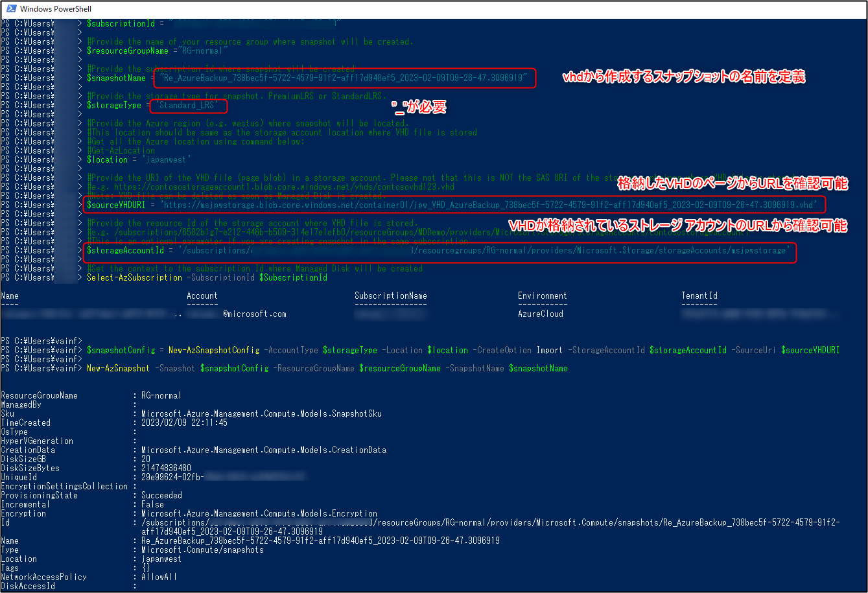Click the DiskAccessId output label
Image resolution: width=868 pixels, height=593 pixels.
coord(29,586)
